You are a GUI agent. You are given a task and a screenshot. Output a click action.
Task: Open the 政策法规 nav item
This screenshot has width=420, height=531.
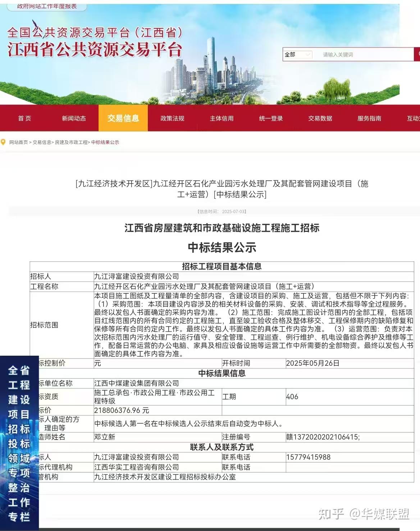(x=172, y=118)
